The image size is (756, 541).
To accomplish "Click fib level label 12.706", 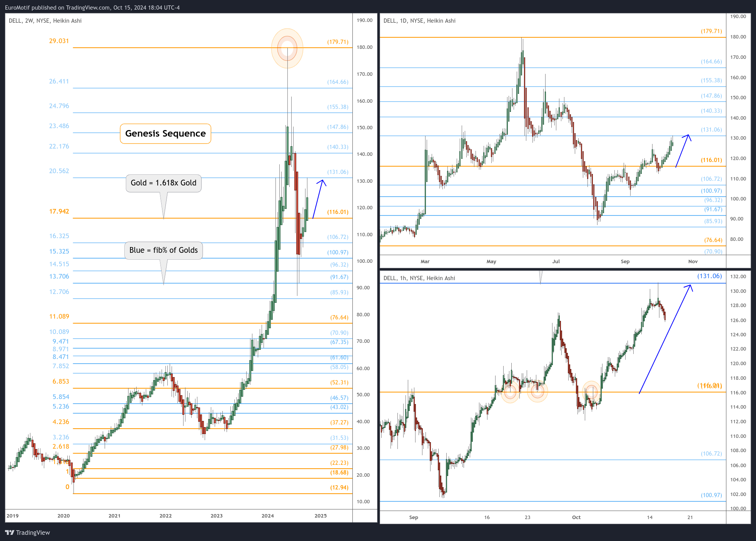I will [x=59, y=292].
